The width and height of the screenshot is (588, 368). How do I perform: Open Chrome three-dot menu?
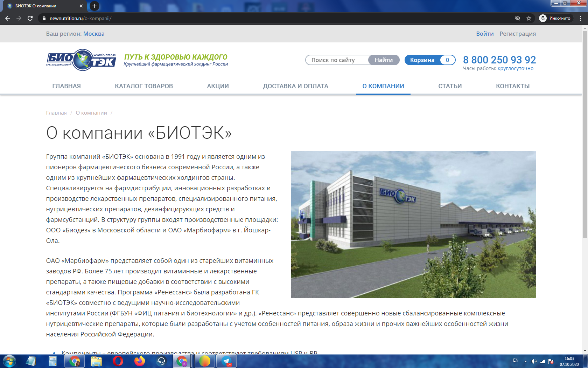click(x=581, y=18)
